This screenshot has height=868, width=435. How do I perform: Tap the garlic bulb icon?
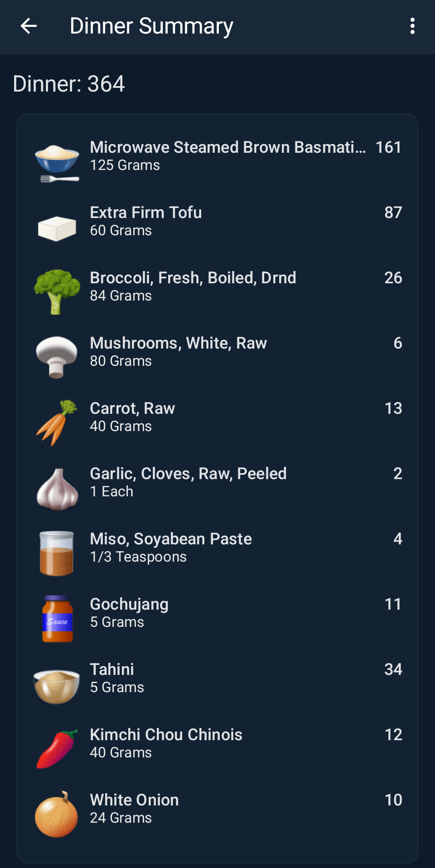57,489
